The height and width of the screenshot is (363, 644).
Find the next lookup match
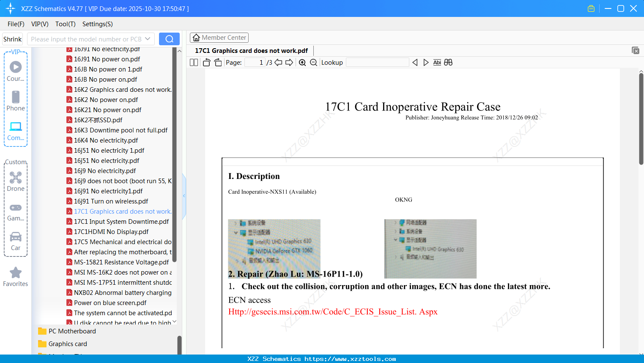click(x=426, y=63)
